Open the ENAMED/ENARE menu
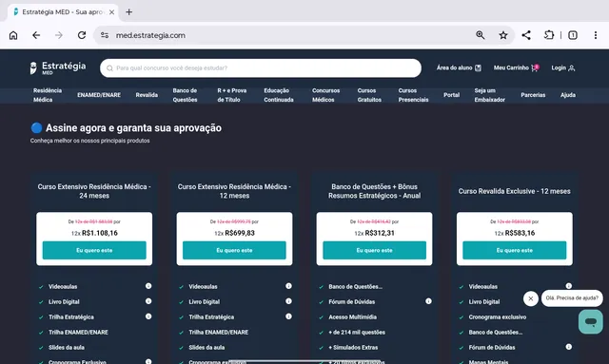Viewport: 609px width, 364px height. (99, 95)
